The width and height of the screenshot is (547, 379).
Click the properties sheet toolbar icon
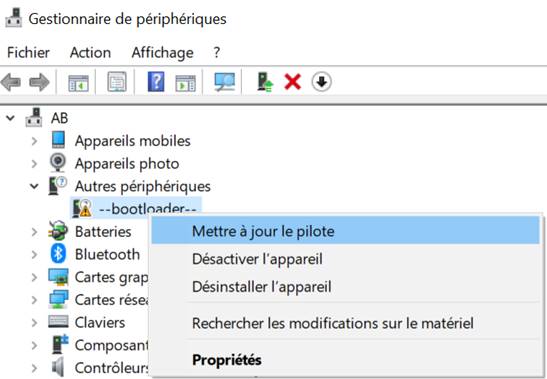(117, 82)
